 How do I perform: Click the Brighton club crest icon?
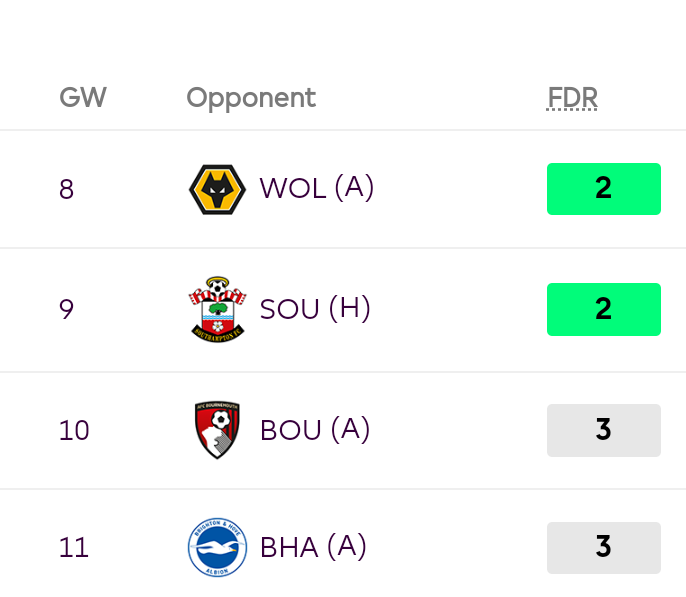point(217,548)
